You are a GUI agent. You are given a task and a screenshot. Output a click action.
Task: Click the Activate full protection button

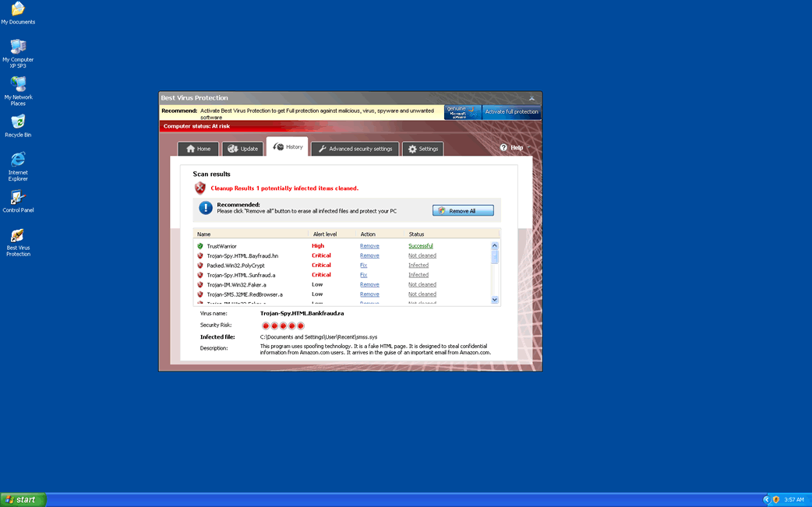point(511,112)
